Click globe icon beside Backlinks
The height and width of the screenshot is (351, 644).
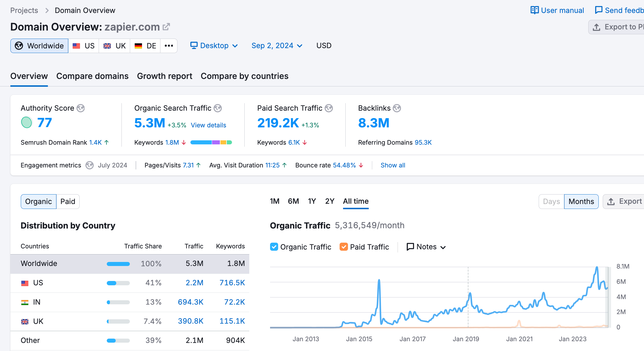tap(397, 108)
